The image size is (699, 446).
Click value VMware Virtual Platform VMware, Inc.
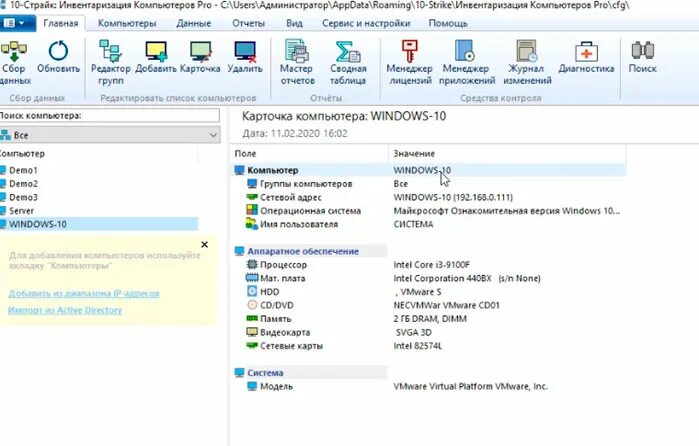click(x=470, y=386)
